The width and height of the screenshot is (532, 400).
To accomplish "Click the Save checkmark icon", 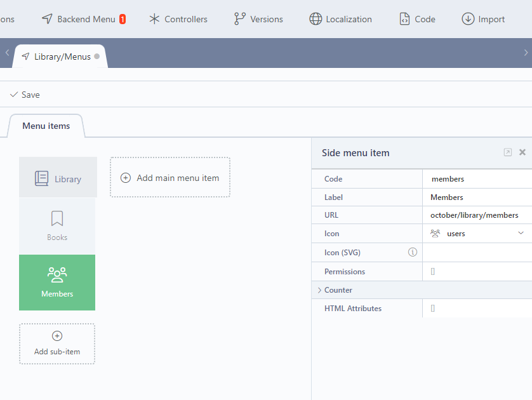I will [x=14, y=95].
